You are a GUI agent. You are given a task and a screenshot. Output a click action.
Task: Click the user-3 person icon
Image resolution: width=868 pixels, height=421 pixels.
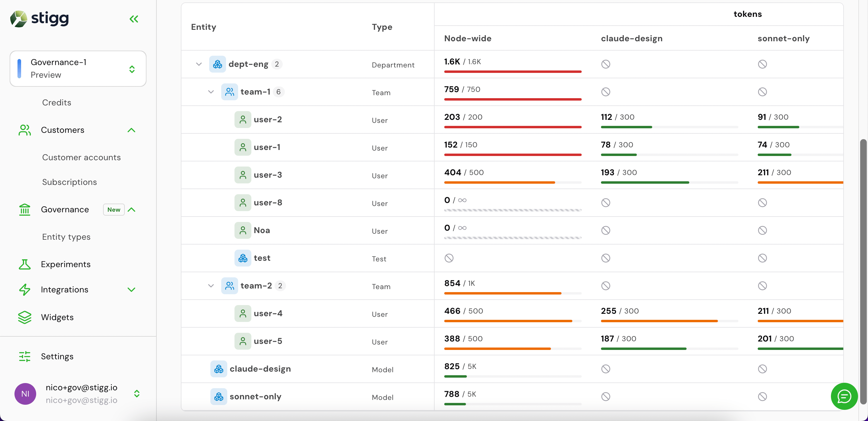[x=243, y=175]
